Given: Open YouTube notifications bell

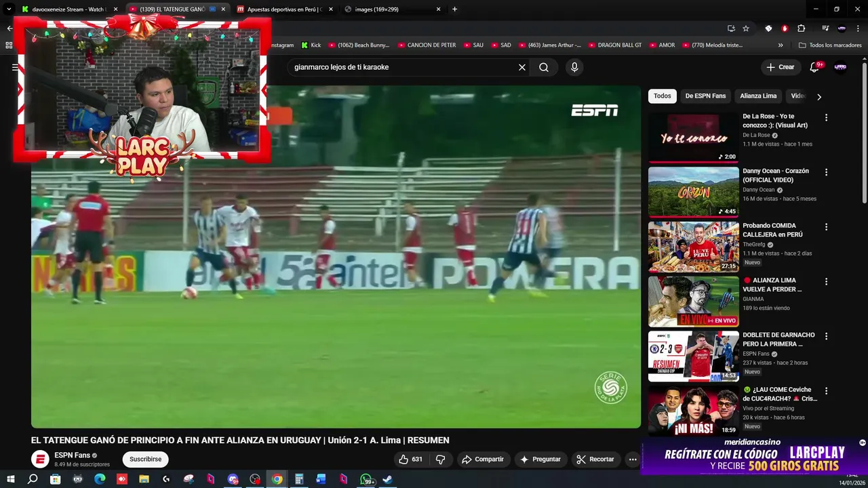Looking at the screenshot, I should pos(815,67).
